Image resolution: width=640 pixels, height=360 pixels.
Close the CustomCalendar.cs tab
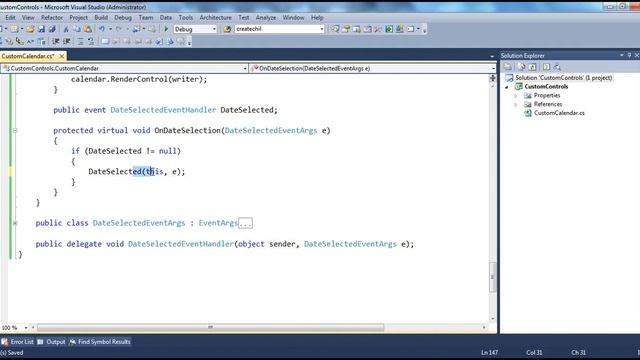click(62, 56)
